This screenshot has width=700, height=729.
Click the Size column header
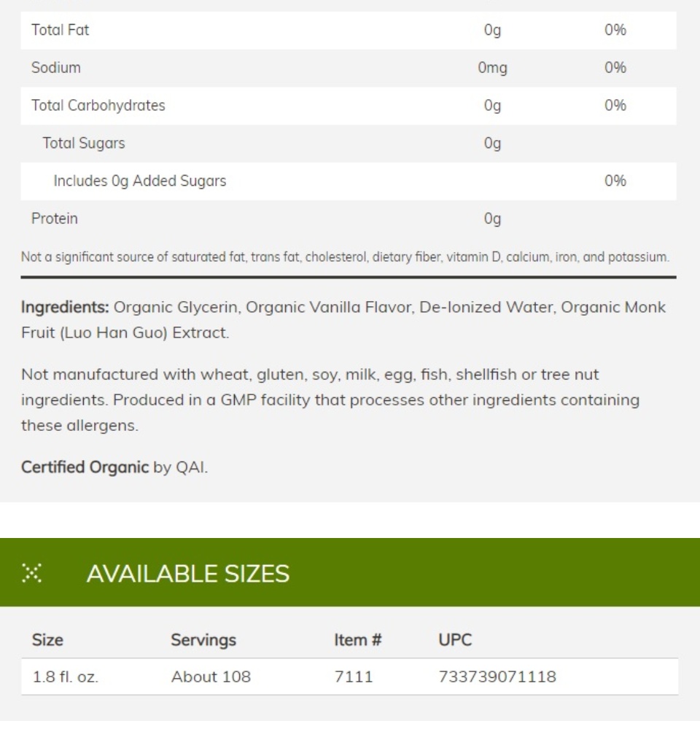coord(47,640)
